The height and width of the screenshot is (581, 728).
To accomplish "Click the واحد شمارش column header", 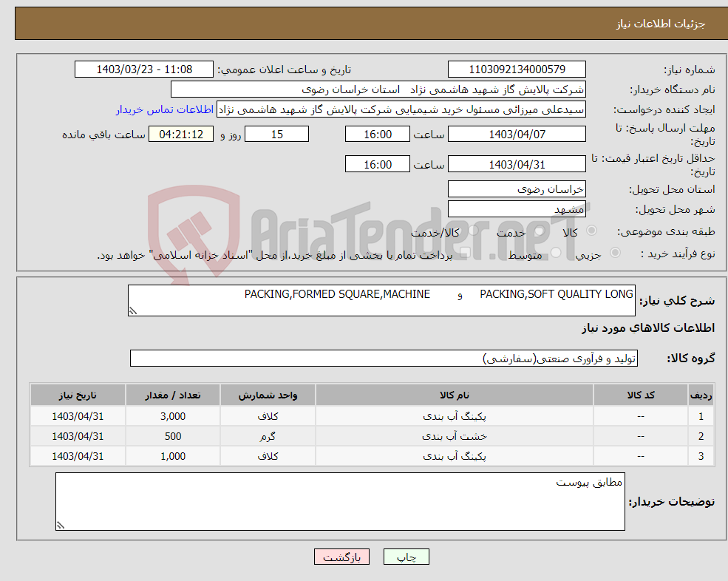I will [268, 395].
